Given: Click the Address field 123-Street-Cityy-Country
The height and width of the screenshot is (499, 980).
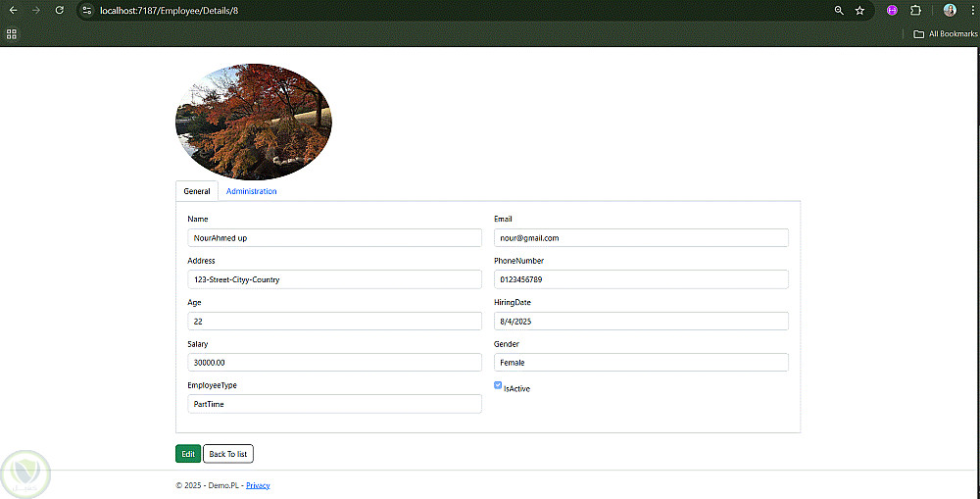Looking at the screenshot, I should pos(334,279).
